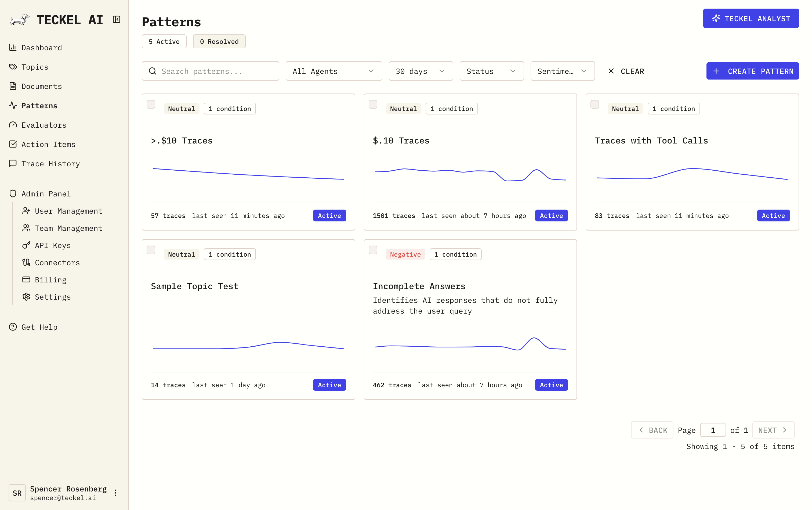
Task: Click the Create Pattern button
Action: (752, 71)
